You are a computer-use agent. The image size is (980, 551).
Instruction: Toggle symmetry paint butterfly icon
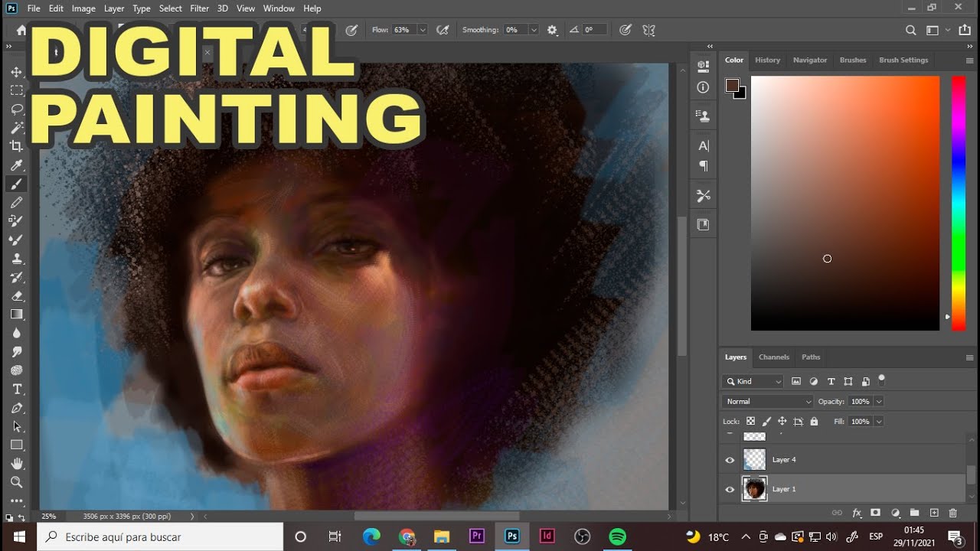click(649, 30)
